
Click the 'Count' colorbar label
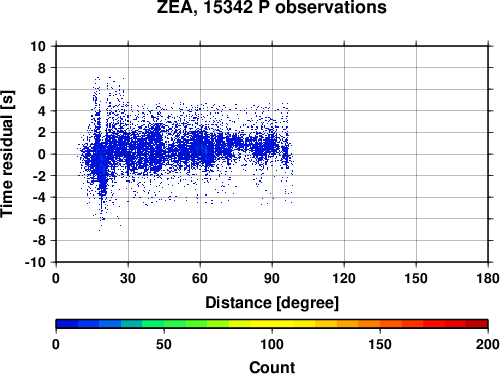click(272, 367)
